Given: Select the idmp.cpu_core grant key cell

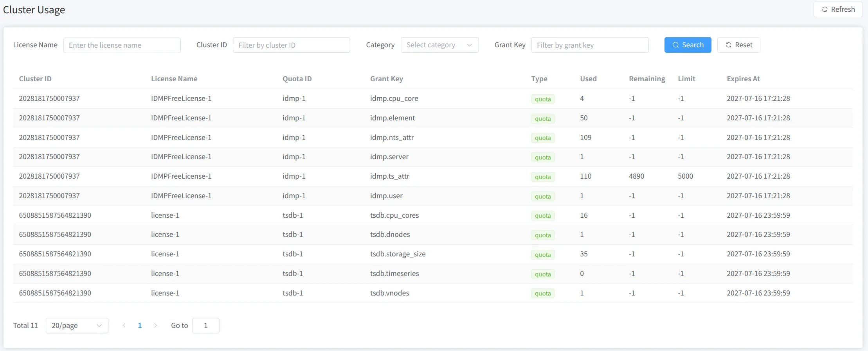Looking at the screenshot, I should [394, 98].
